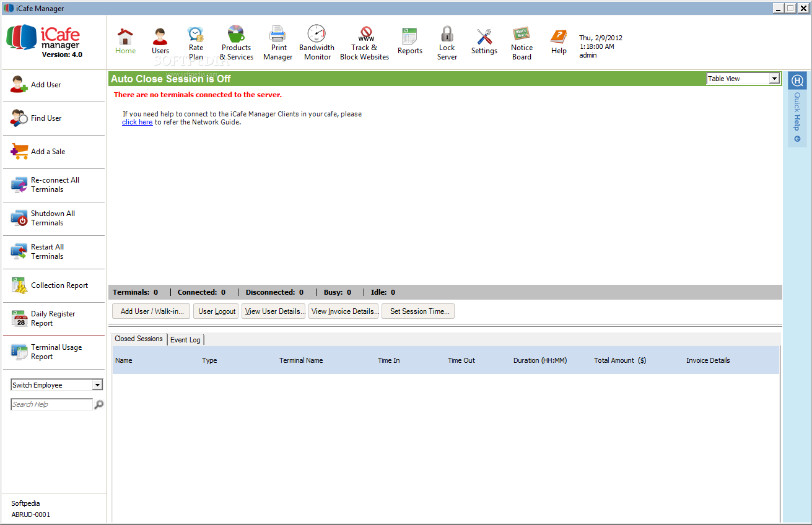Image resolution: width=812 pixels, height=525 pixels.
Task: Open the Terminal Usage Report icon
Action: point(19,352)
